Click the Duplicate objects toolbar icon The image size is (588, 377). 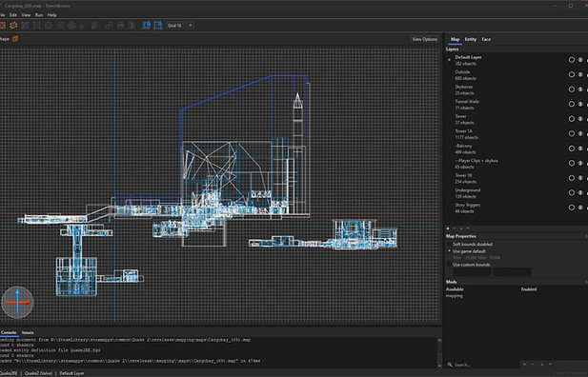pyautogui.click(x=108, y=25)
